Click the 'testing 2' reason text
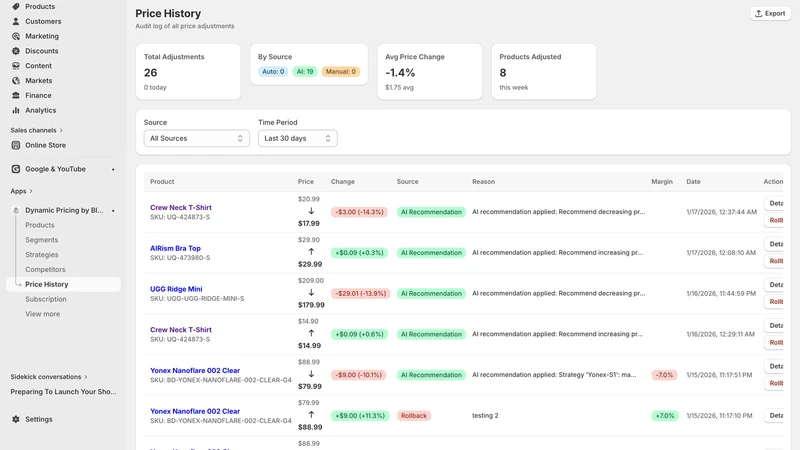This screenshot has height=450, width=800. [x=485, y=416]
